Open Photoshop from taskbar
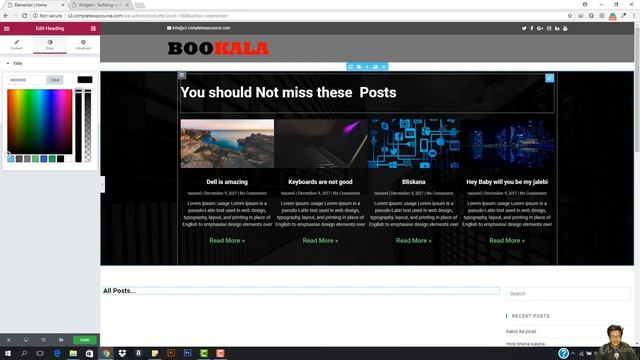 click(187, 353)
